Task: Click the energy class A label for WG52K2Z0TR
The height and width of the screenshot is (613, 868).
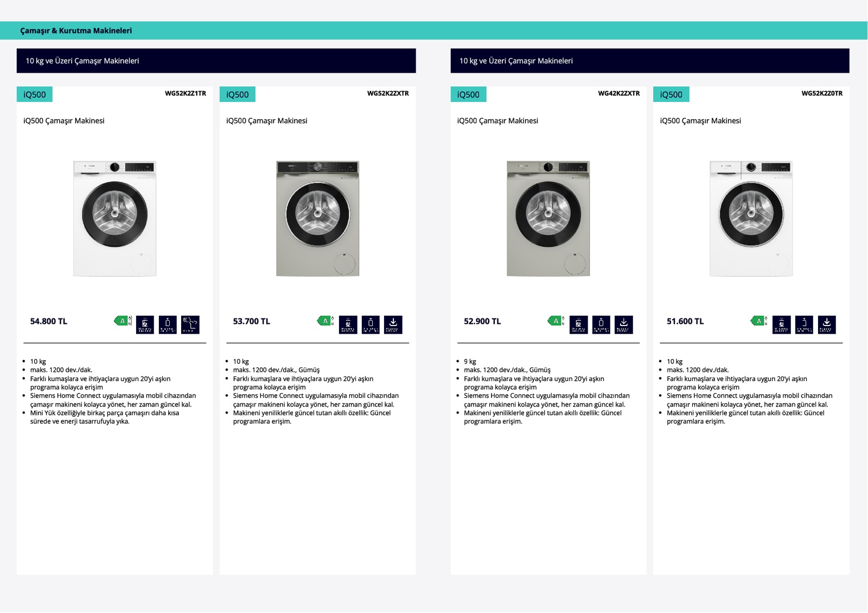Action: [x=759, y=321]
